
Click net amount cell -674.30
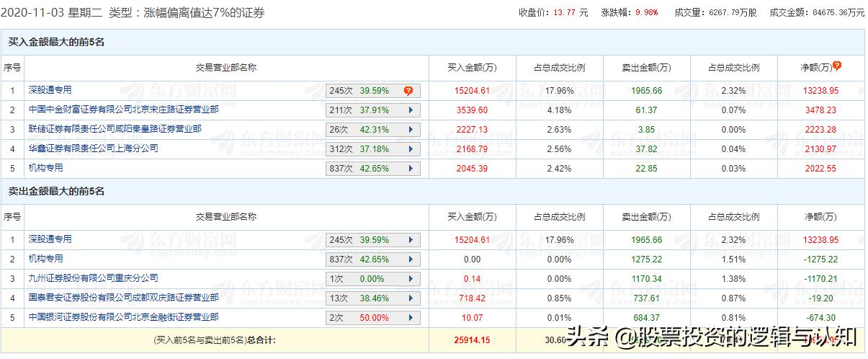[821, 318]
